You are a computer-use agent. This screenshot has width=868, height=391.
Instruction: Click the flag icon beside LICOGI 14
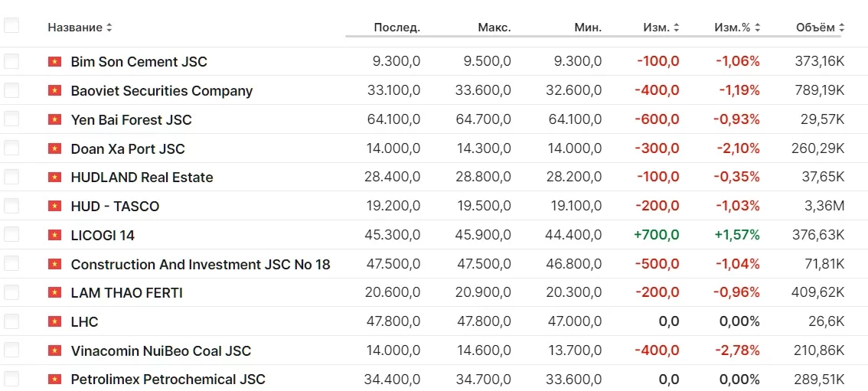pos(54,236)
